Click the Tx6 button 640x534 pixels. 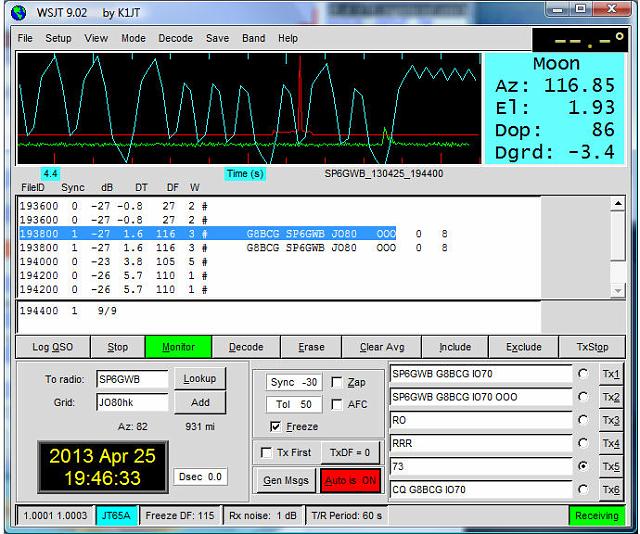(611, 490)
